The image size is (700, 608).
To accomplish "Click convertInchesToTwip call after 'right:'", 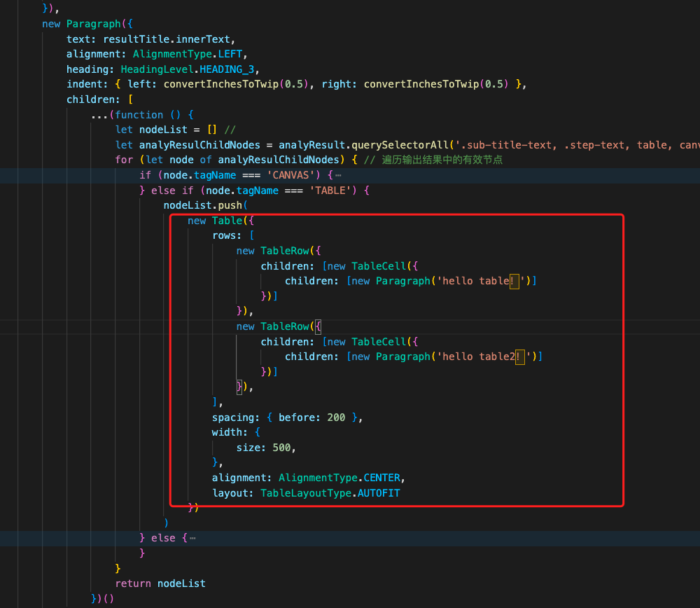I will (x=436, y=85).
